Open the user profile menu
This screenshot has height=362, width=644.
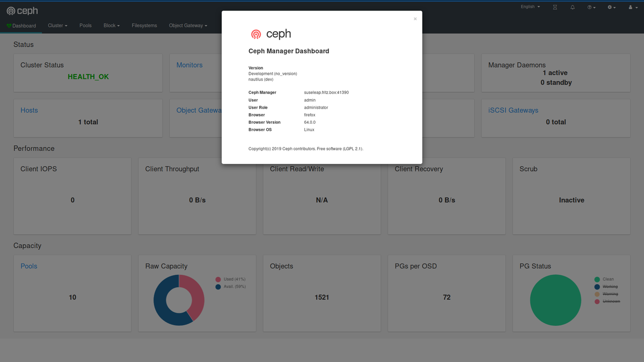click(x=632, y=7)
